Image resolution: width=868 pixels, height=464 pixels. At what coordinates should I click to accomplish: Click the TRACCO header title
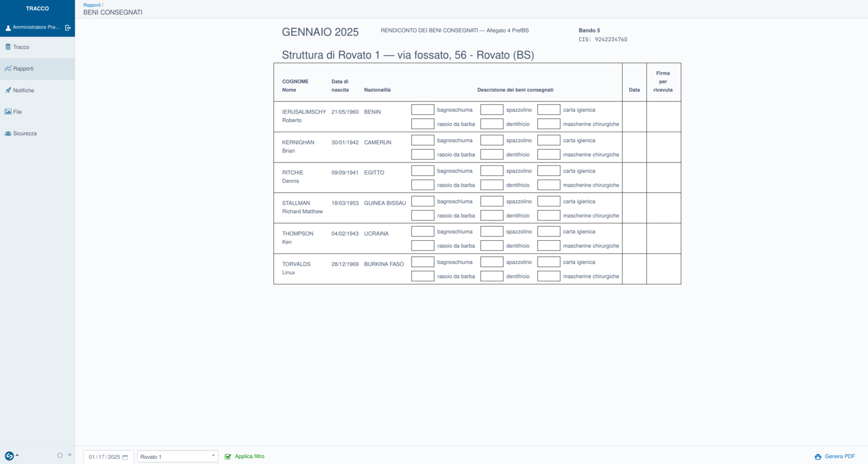click(37, 9)
